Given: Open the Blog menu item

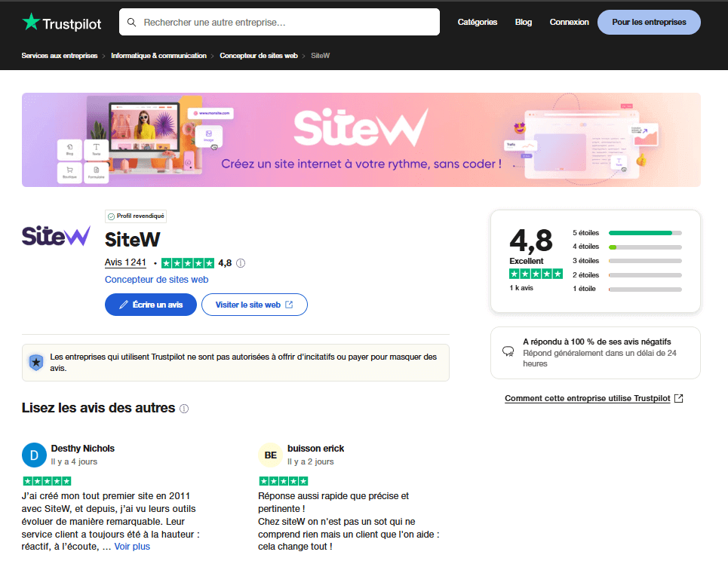Looking at the screenshot, I should (524, 23).
